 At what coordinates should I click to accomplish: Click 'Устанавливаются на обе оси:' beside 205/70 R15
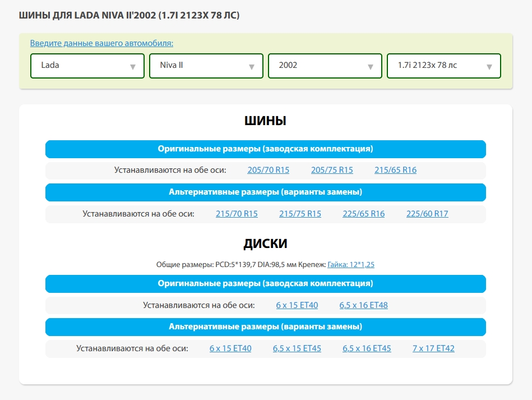click(170, 170)
